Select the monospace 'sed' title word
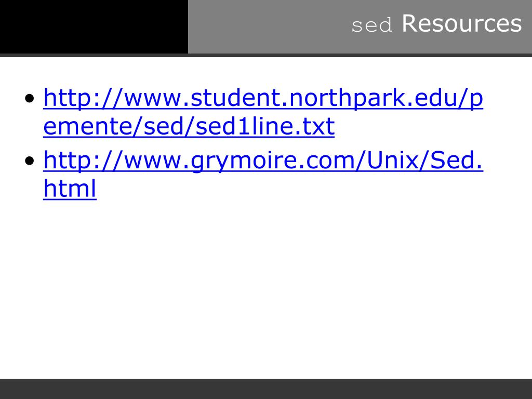Screen dimensions: 532x399 tap(372, 26)
